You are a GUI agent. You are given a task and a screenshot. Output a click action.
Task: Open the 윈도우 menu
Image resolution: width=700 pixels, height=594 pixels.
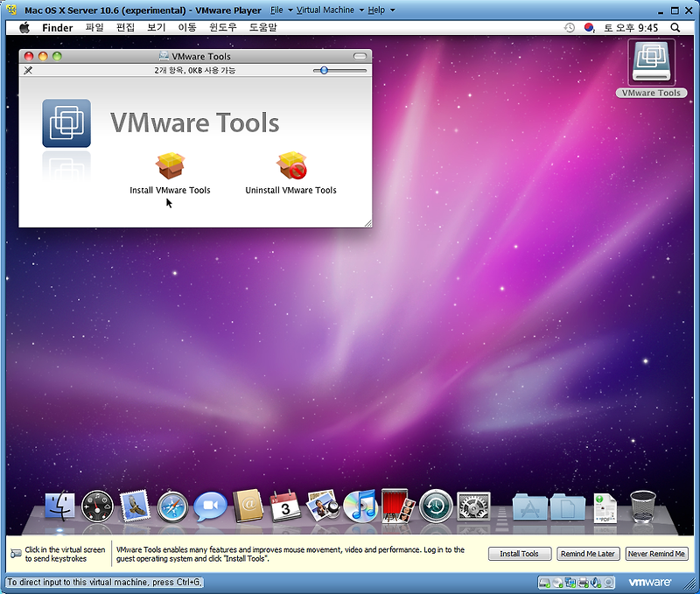point(222,28)
